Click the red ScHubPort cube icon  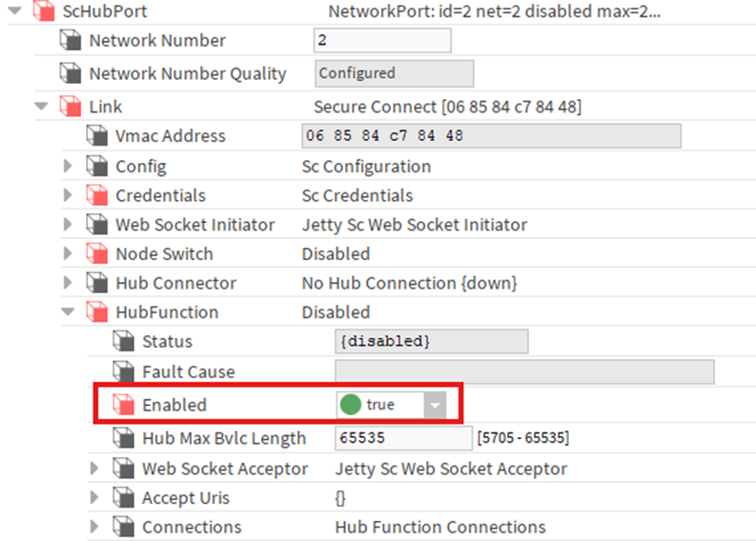click(44, 10)
